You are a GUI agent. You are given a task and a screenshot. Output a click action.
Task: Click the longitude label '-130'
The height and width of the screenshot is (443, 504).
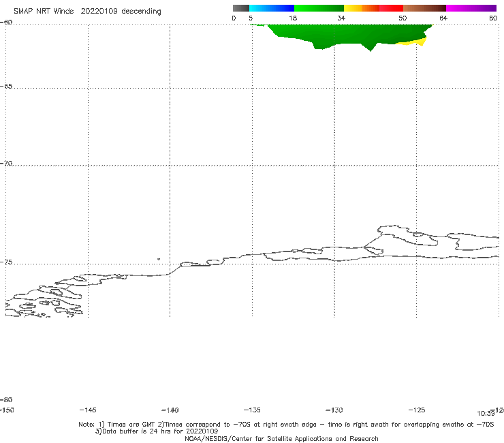tap(334, 410)
